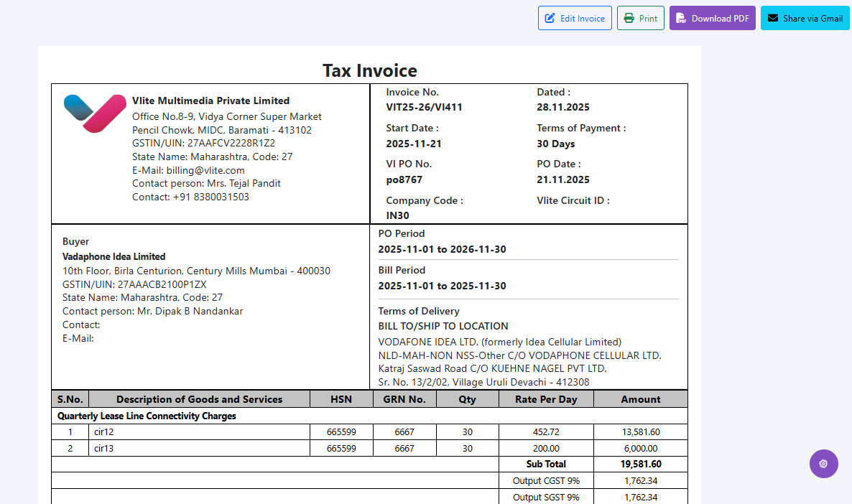This screenshot has height=504, width=852.
Task: Click Description of Goods and Services header
Action: (x=200, y=399)
